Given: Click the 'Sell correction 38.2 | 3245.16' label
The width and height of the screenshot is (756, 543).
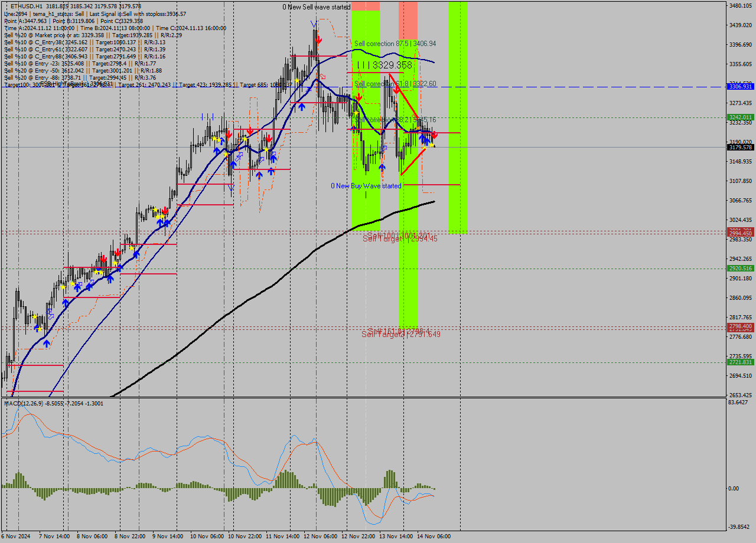Looking at the screenshot, I should 395,120.
